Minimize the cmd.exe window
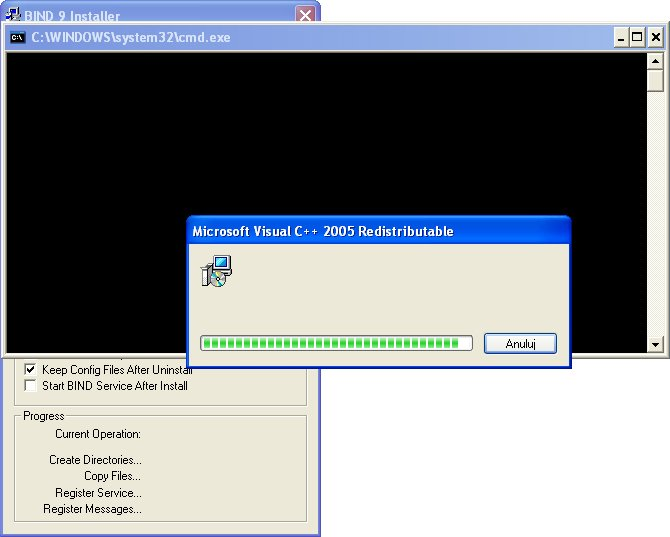This screenshot has width=670, height=537. [x=621, y=38]
